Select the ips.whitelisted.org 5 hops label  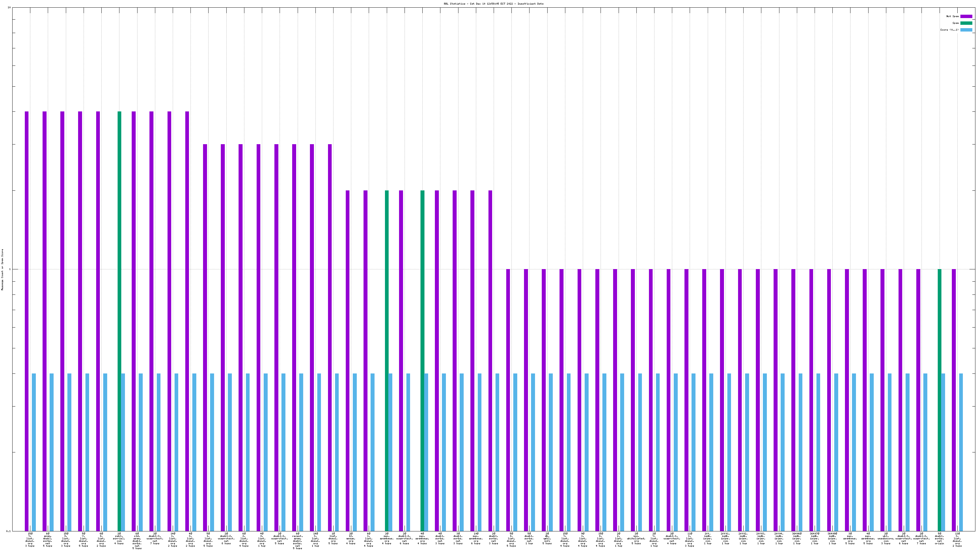pyautogui.click(x=636, y=538)
